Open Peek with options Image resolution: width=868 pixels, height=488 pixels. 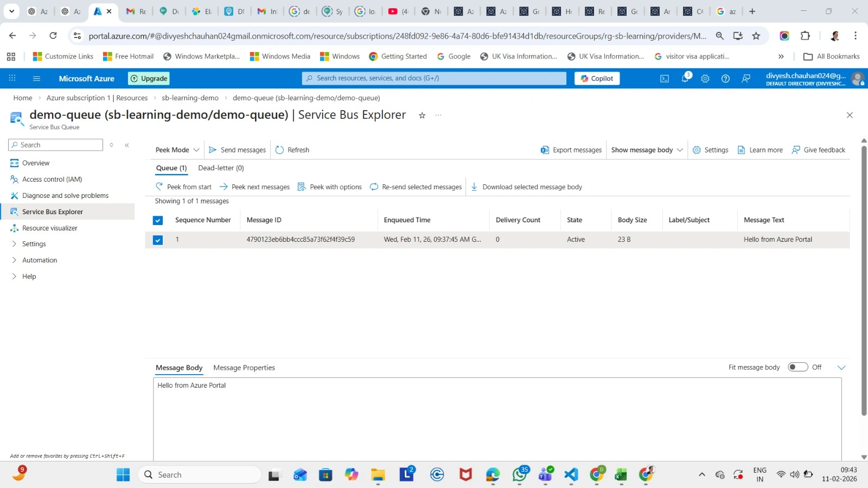pyautogui.click(x=330, y=187)
